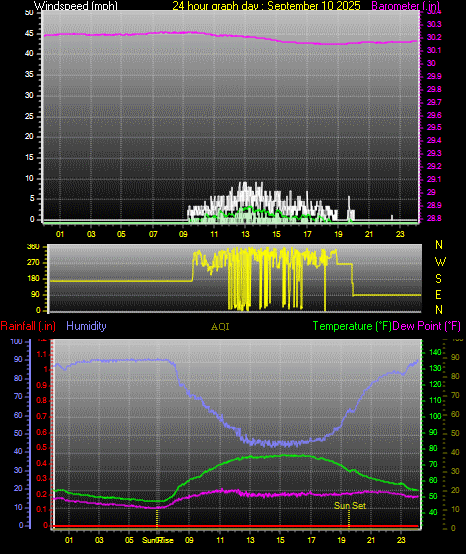Click the "29.1" barometer scale value
The image size is (466, 554).
point(434,179)
